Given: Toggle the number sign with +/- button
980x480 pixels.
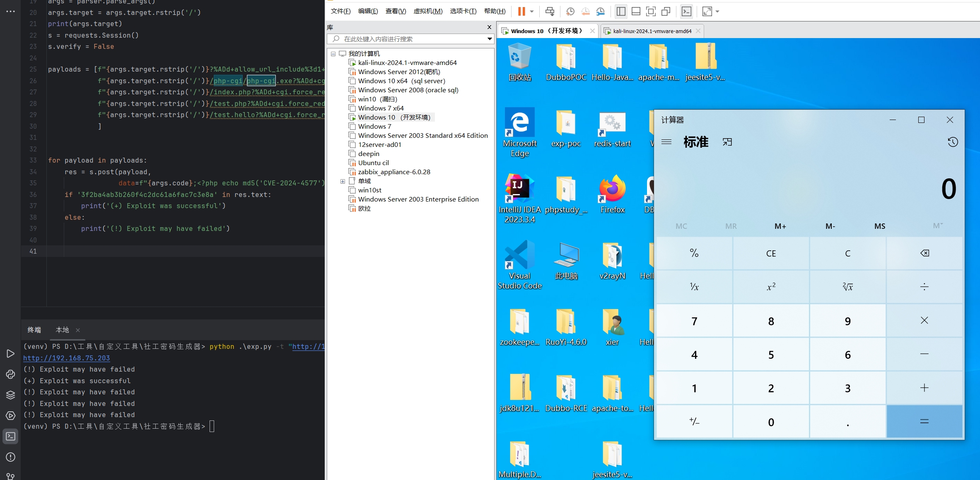Looking at the screenshot, I should click(694, 422).
